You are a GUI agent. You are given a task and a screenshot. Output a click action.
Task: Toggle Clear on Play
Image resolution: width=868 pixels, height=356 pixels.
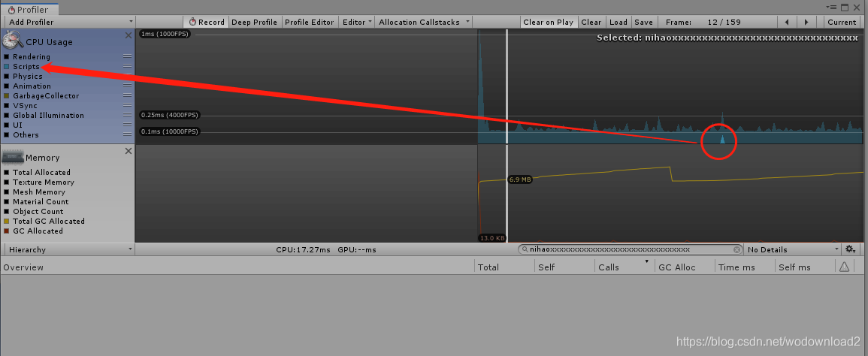[548, 22]
